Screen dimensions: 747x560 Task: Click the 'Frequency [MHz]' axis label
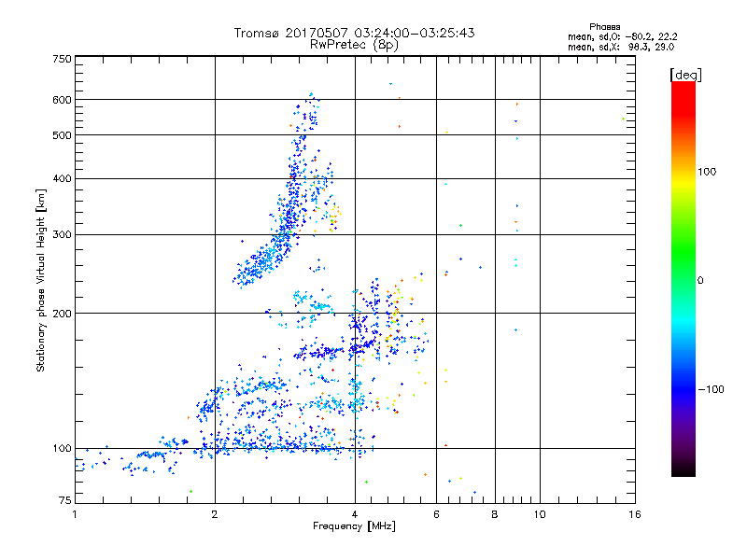[354, 526]
